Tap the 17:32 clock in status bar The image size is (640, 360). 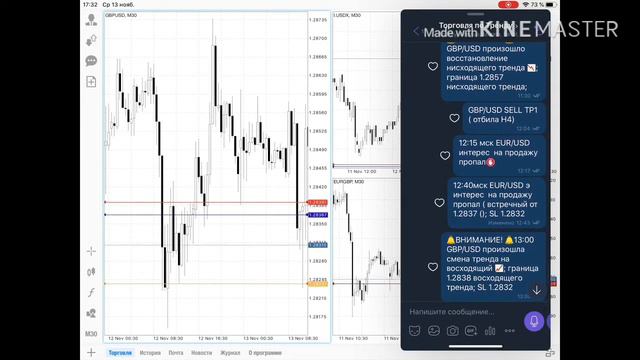pyautogui.click(x=90, y=4)
